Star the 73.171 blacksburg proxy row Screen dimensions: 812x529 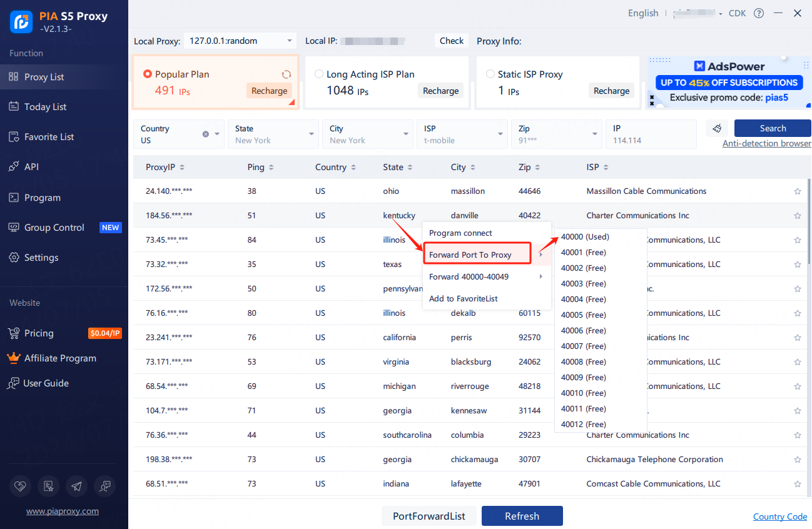[798, 362]
